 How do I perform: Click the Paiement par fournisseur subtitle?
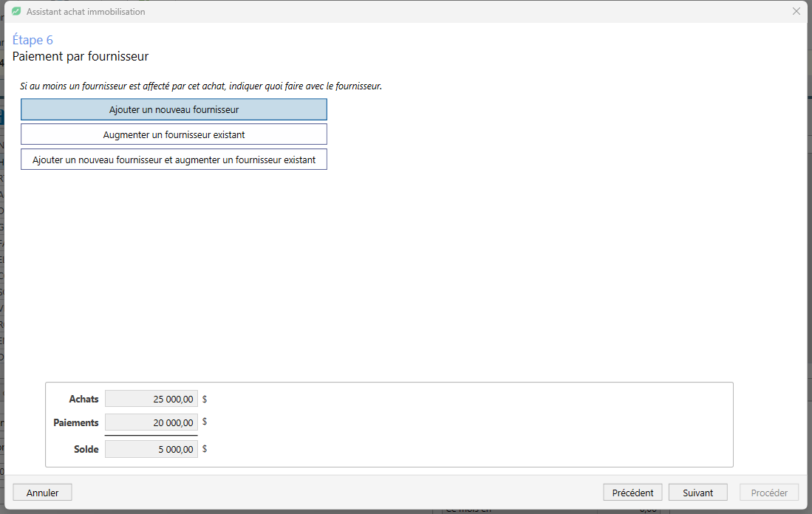pos(81,56)
